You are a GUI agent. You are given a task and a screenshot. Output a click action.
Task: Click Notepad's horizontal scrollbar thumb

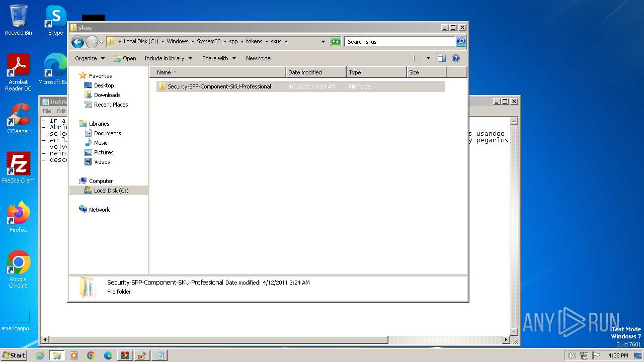(x=219, y=340)
